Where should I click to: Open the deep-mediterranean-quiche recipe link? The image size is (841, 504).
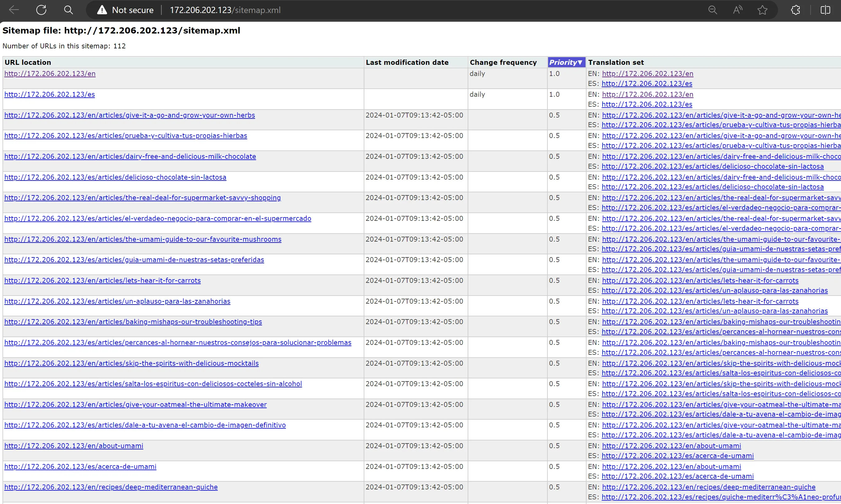111,487
